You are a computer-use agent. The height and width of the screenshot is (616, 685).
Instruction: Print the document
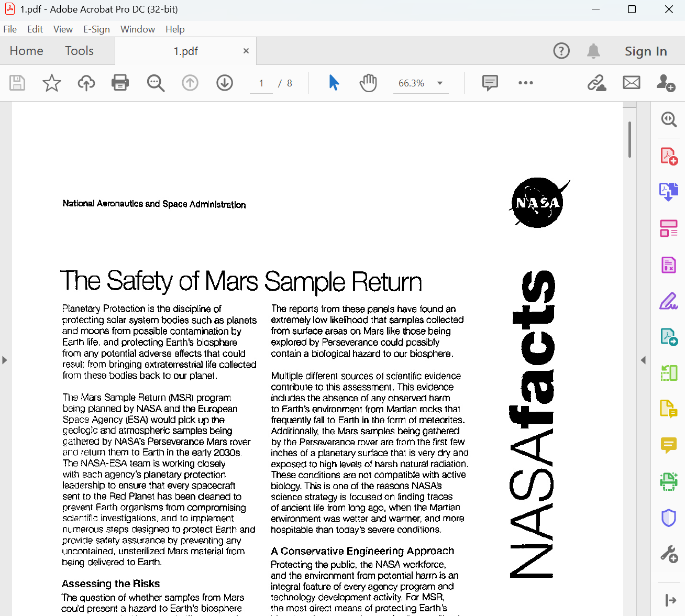pos(120,83)
